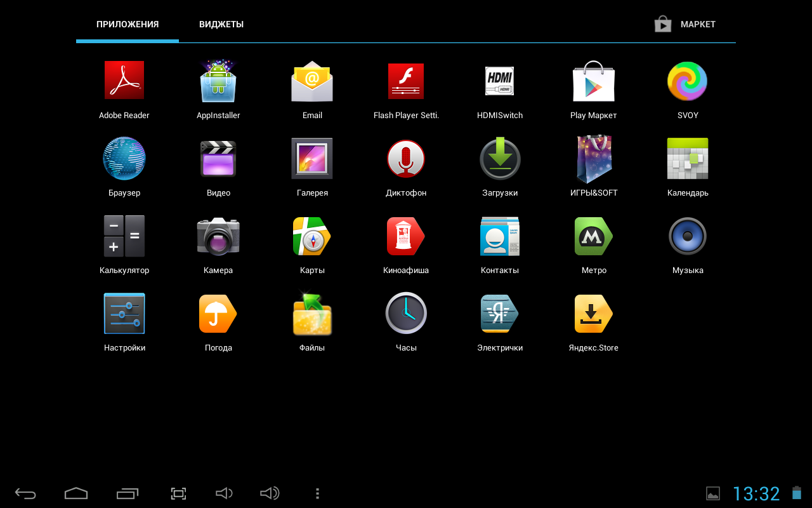Screen dimensions: 812x508
Task: Open the three-dot overflow menu
Action: [317, 493]
